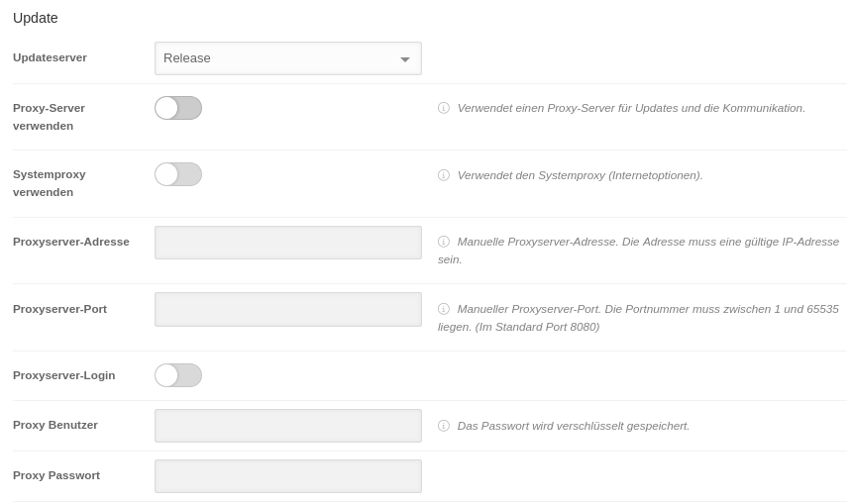Viewport: 853px width, 504px height.
Task: Enable the Proxy-Server verwenden toggle
Action: point(178,108)
